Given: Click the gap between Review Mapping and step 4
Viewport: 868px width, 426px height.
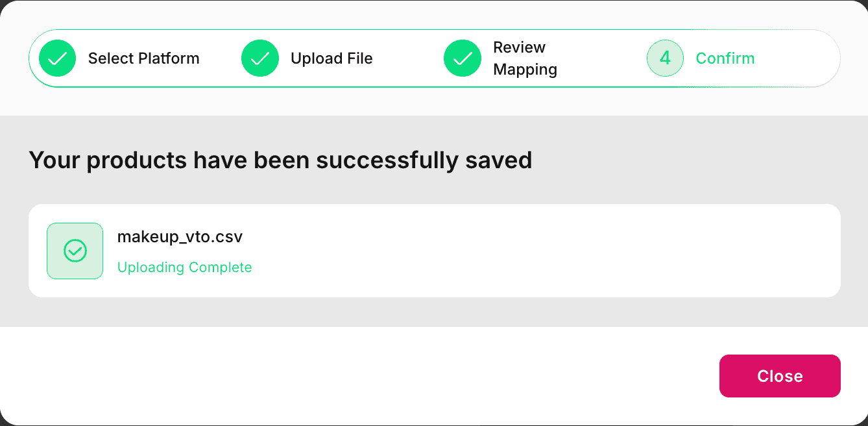Looking at the screenshot, I should (603, 58).
